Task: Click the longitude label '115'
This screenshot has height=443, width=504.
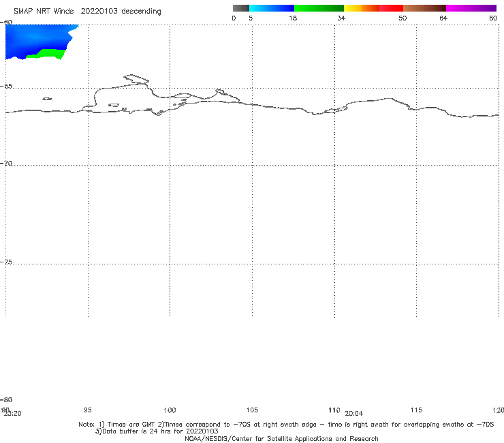Action: tap(417, 410)
